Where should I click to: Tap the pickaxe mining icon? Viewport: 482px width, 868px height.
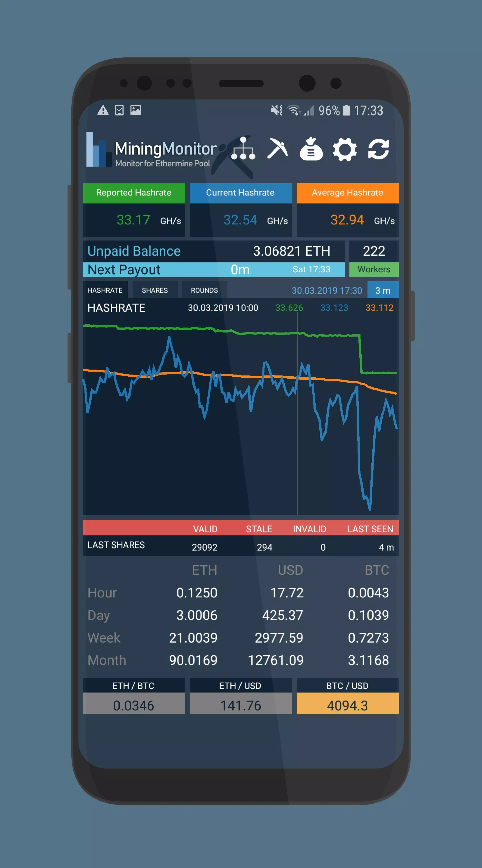click(x=277, y=148)
